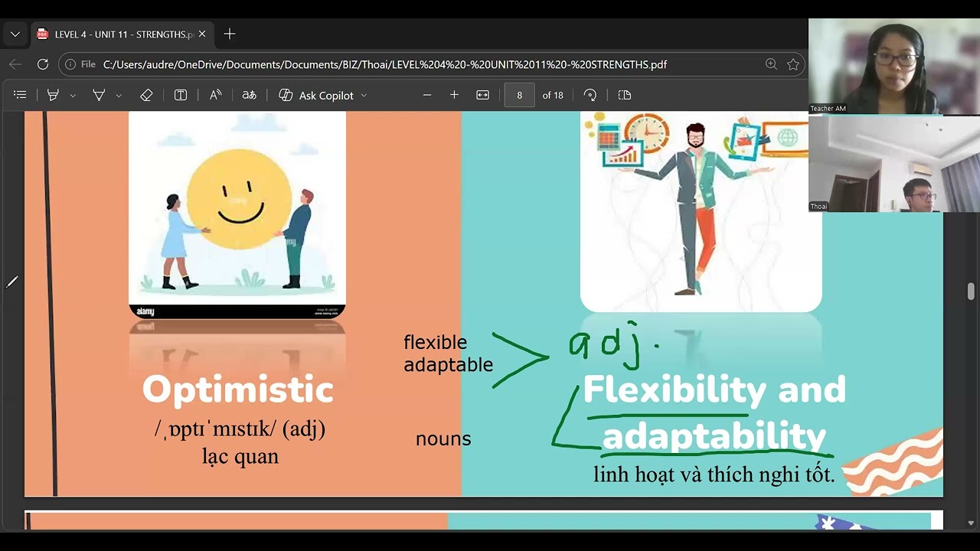Open the PDF table of contents
The height and width of the screenshot is (551, 980).
point(20,95)
